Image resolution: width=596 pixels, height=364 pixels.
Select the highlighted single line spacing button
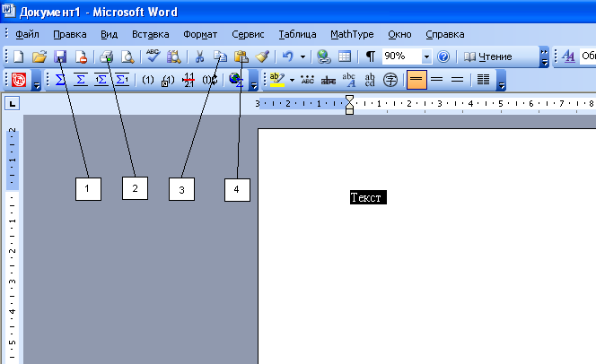pyautogui.click(x=416, y=80)
